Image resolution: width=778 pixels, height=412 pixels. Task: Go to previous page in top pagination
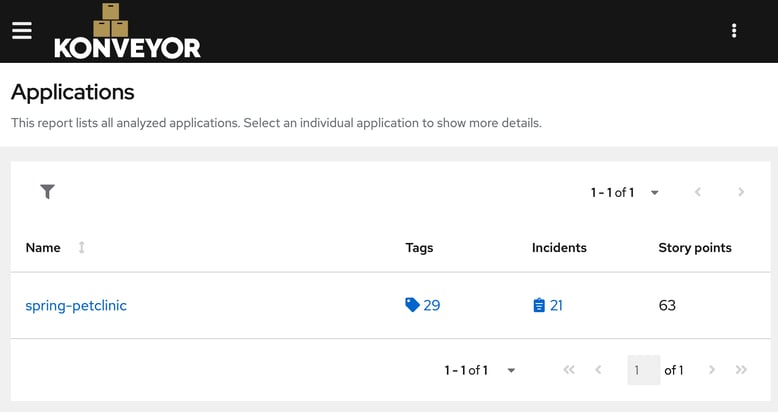[698, 192]
